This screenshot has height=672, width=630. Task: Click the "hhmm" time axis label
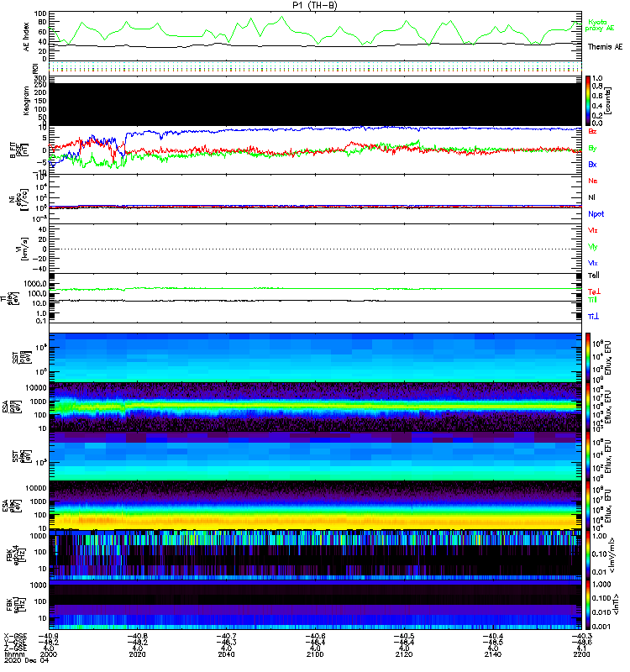(x=13, y=654)
